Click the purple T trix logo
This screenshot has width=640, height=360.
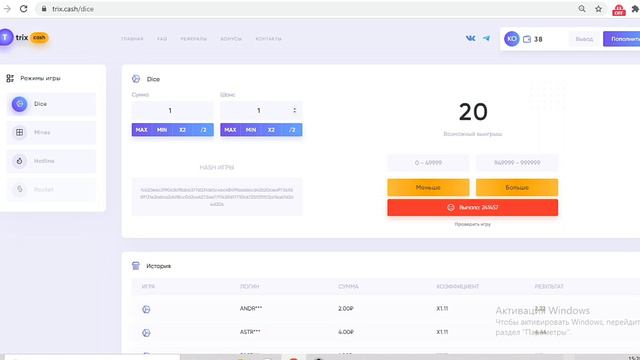pos(6,38)
